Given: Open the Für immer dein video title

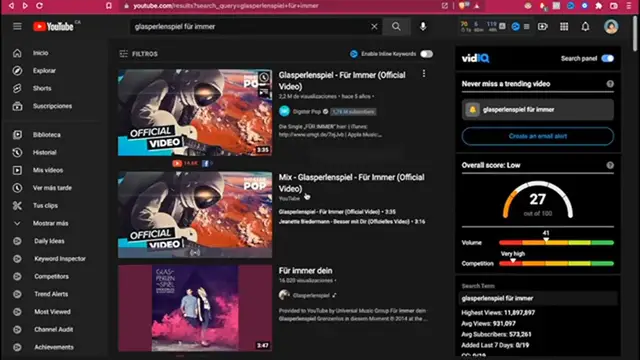Looking at the screenshot, I should [305, 271].
